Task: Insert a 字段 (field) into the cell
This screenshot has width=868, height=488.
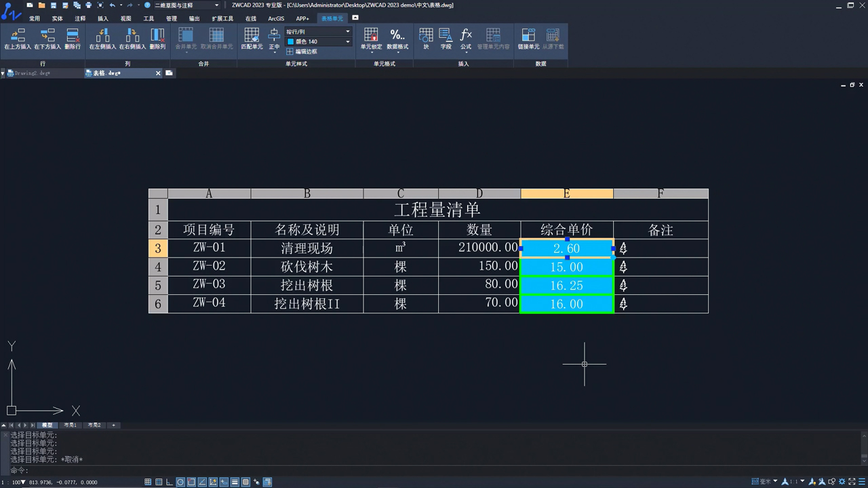Action: [446, 39]
